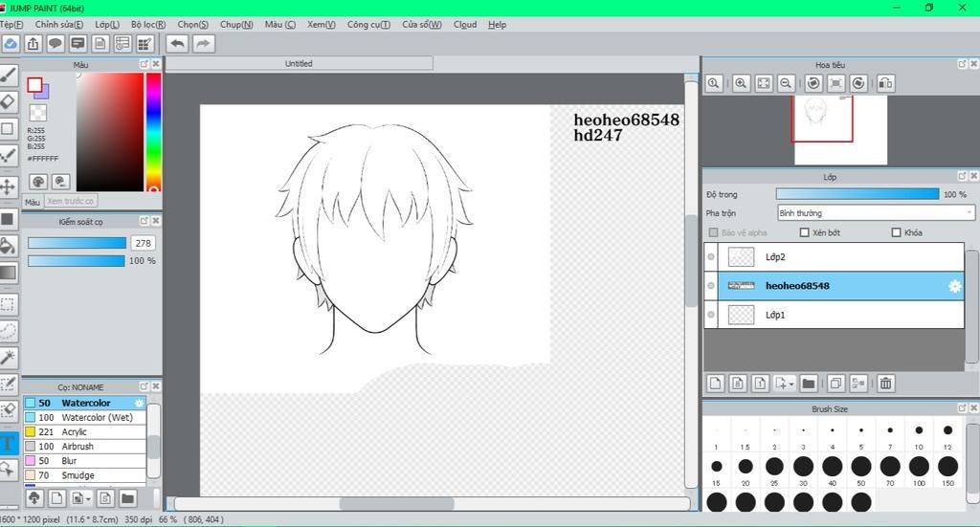The image size is (980, 527).
Task: Toggle visibility of heoheo68548 layer
Action: point(711,286)
